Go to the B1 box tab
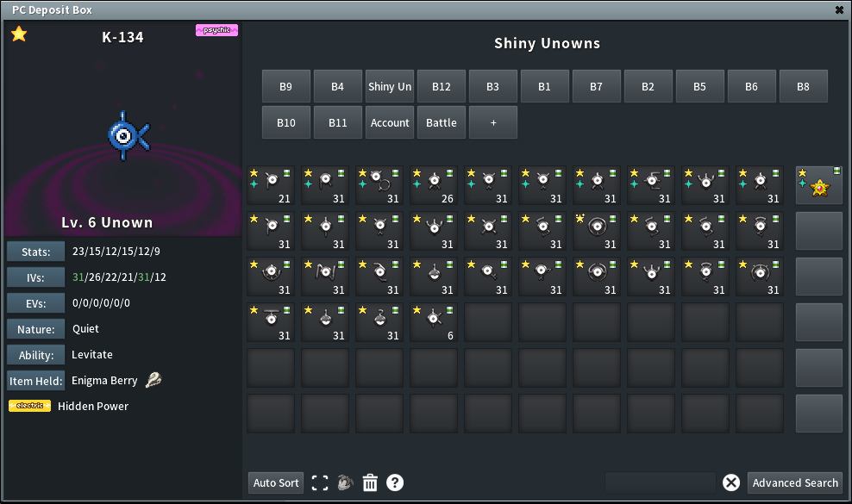 [x=544, y=86]
